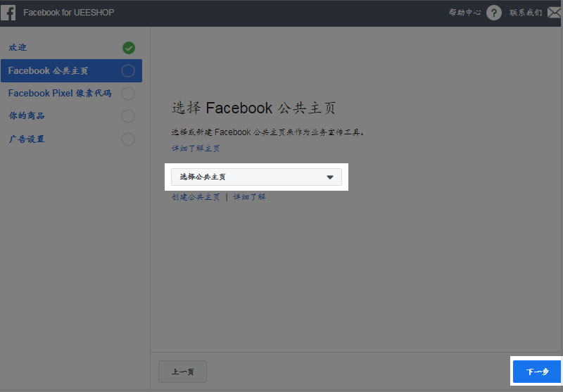
Task: Click the status circle for 你的商品
Action: [128, 116]
